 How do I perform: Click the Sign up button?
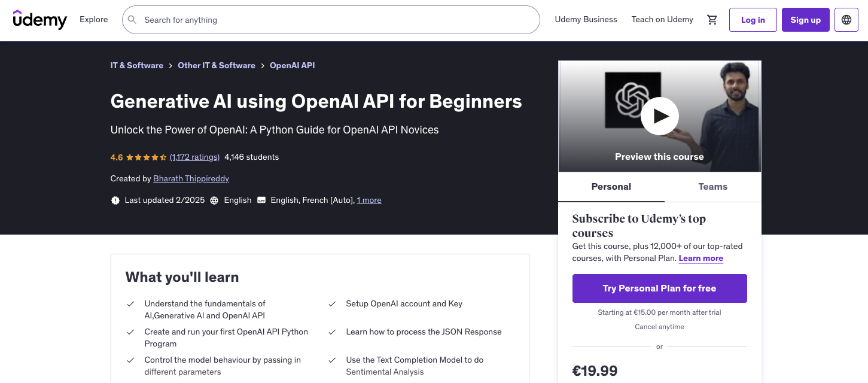(x=805, y=19)
